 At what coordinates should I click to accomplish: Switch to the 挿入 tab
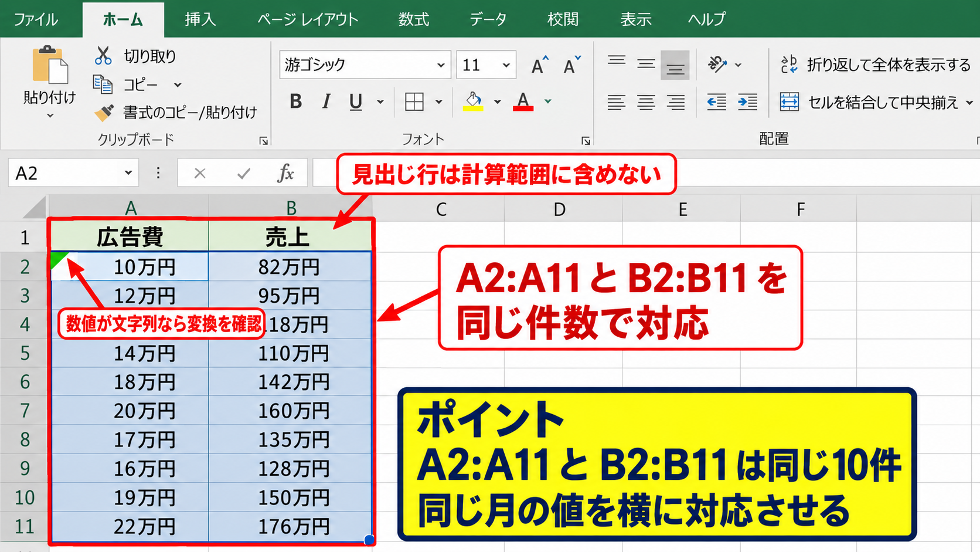[x=200, y=19]
